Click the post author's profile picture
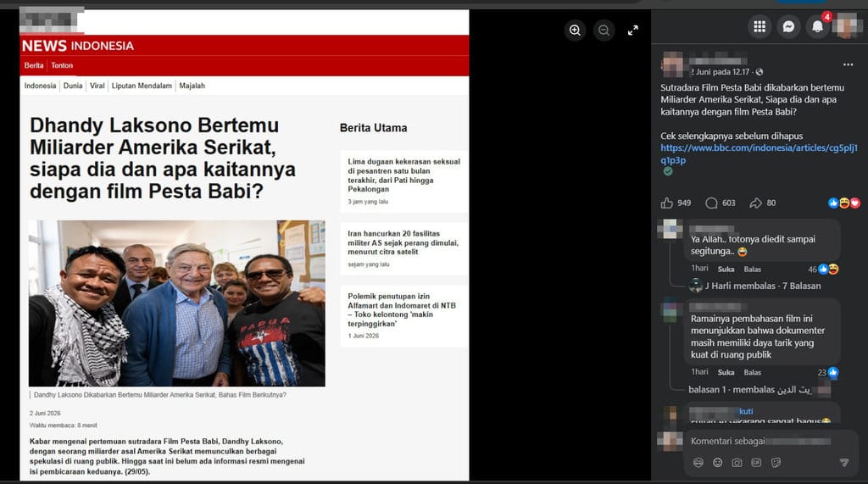868x484 pixels. (673, 64)
